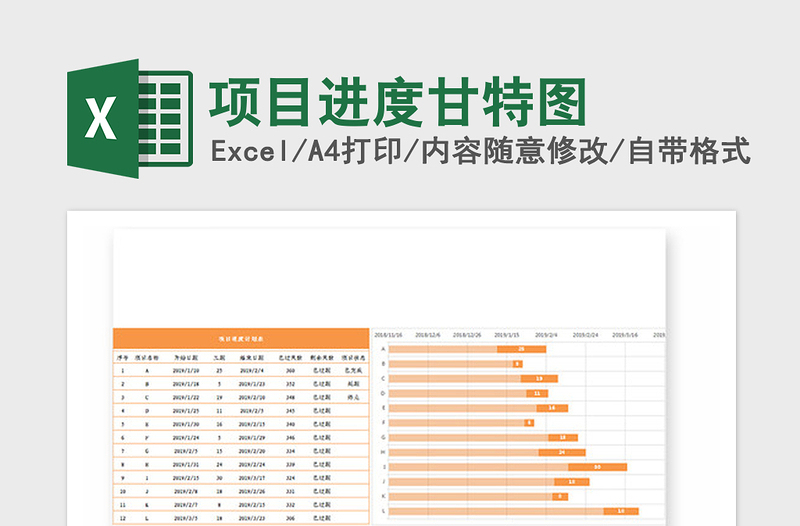Click Gantt chart row label G
Viewport: 800px width, 526px height.
pos(382,437)
